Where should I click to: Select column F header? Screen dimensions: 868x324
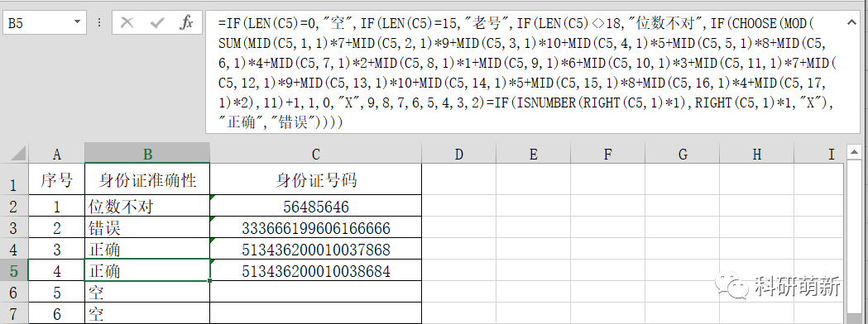(608, 154)
